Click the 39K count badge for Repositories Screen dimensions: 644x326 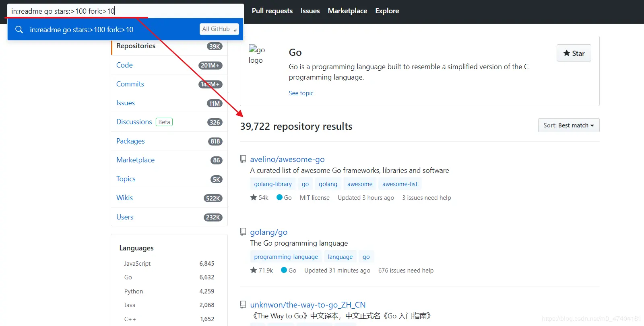pos(215,46)
